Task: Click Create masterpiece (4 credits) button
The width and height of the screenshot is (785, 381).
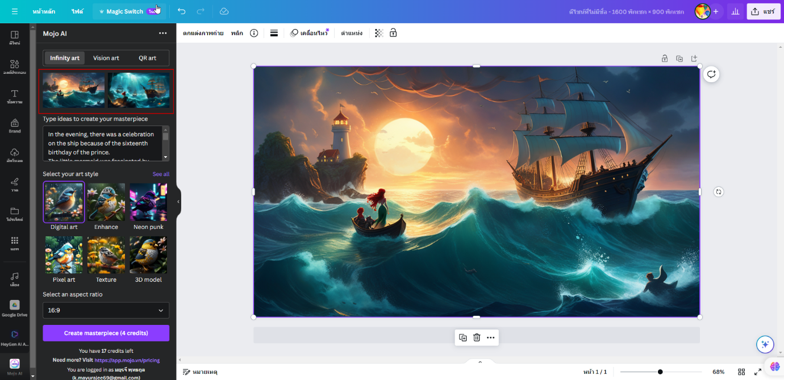Action: (x=106, y=333)
